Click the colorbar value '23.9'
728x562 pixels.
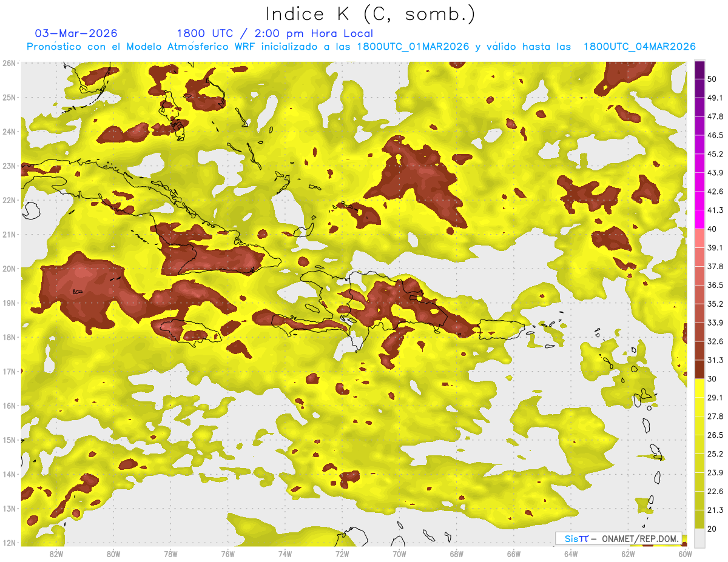point(715,472)
